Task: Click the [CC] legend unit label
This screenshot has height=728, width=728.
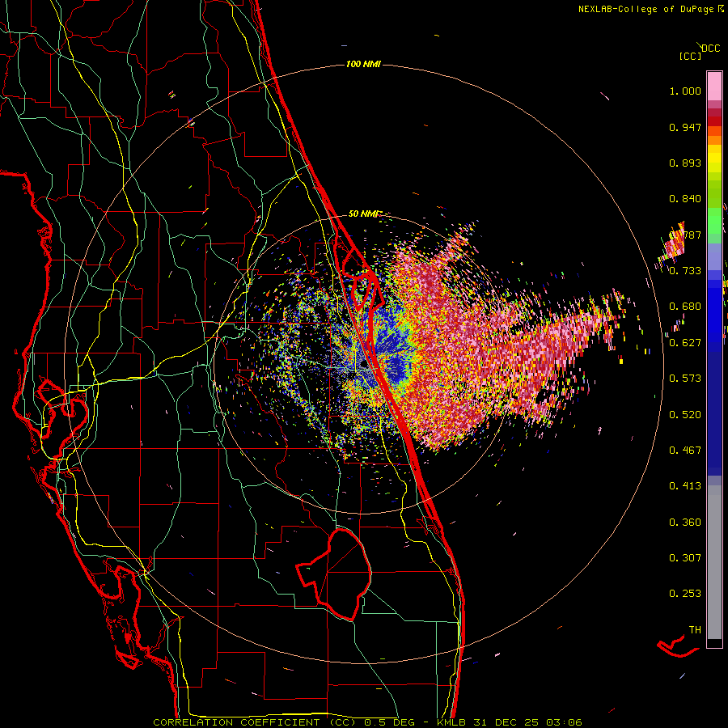Action: coord(690,56)
